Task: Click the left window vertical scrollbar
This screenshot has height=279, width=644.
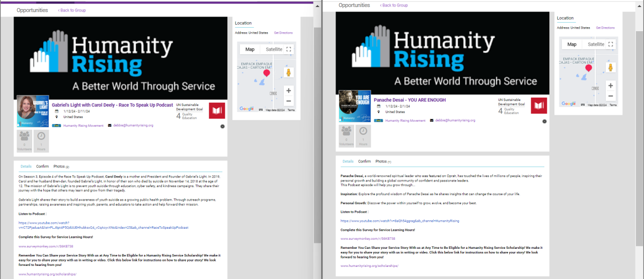Action: click(x=317, y=135)
